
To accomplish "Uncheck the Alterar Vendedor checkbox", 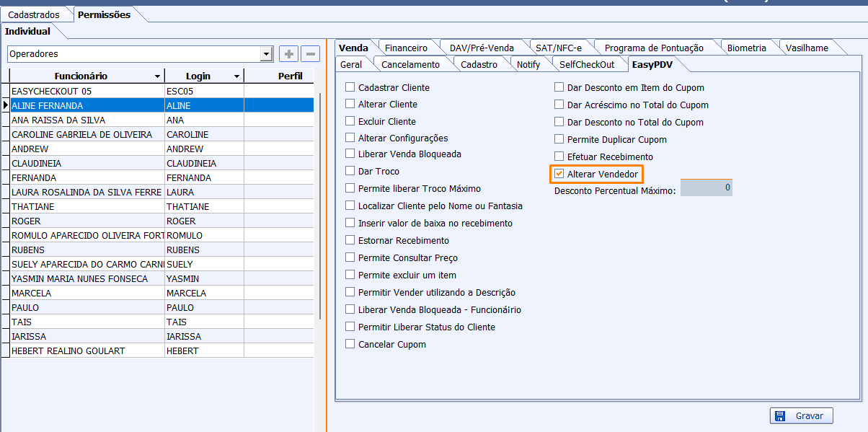I will pyautogui.click(x=559, y=174).
